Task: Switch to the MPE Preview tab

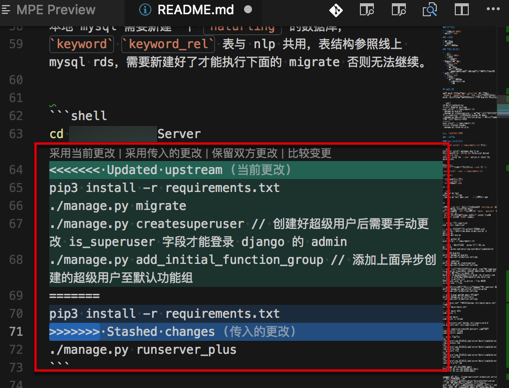Action: 56,10
